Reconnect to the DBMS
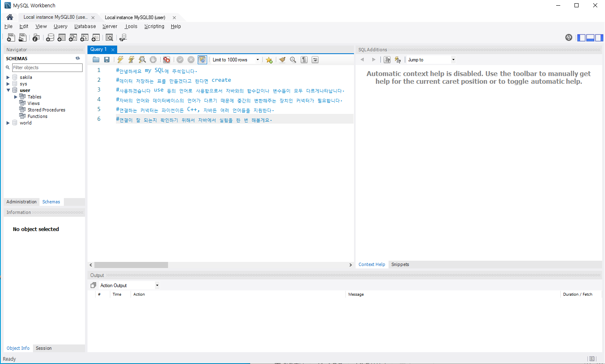Screen dimensions: 605x364 pos(123,37)
